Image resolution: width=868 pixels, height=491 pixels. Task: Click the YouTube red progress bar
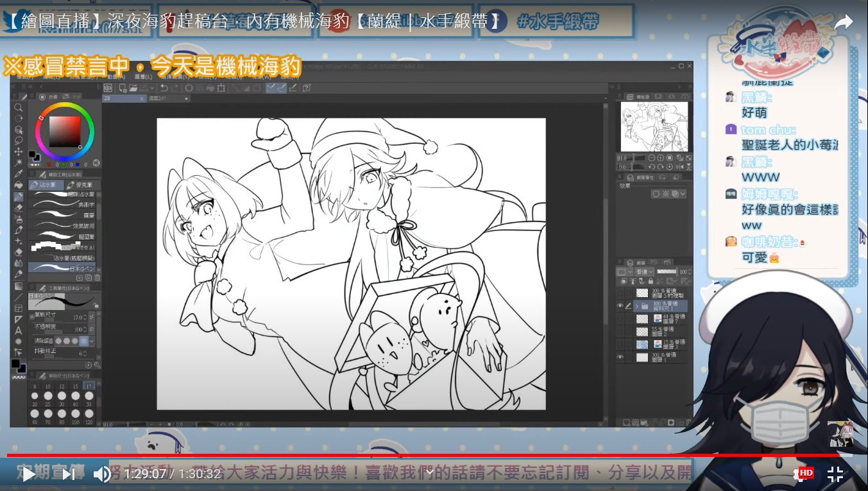[x=423, y=455]
